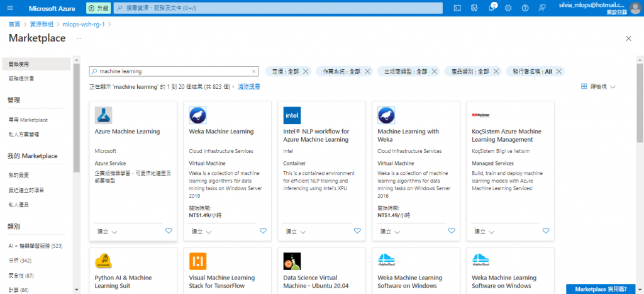Open the notifications bell
The image size is (644, 294).
491,8
